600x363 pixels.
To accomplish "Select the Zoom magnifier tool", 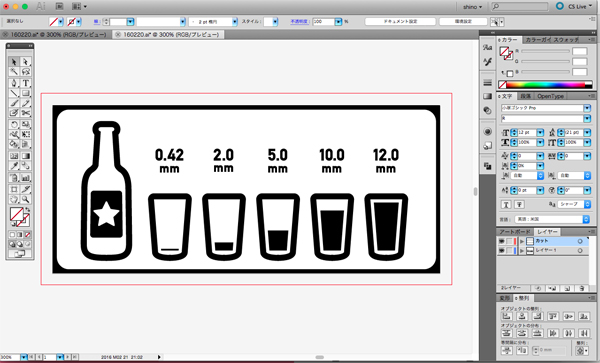I will (25, 199).
